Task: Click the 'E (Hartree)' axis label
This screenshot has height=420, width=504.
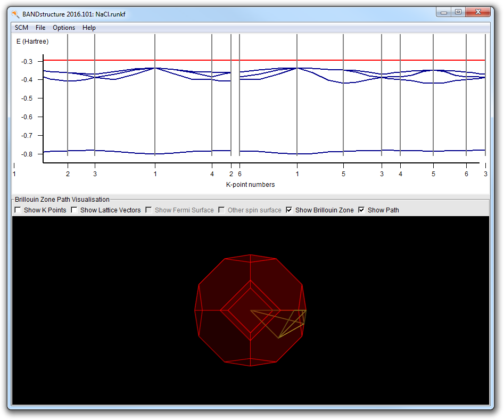Action: tap(32, 42)
